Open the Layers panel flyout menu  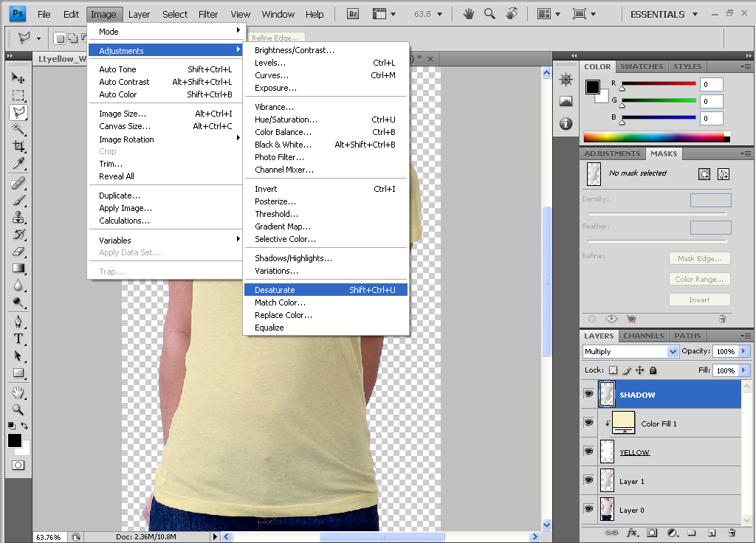coord(746,336)
